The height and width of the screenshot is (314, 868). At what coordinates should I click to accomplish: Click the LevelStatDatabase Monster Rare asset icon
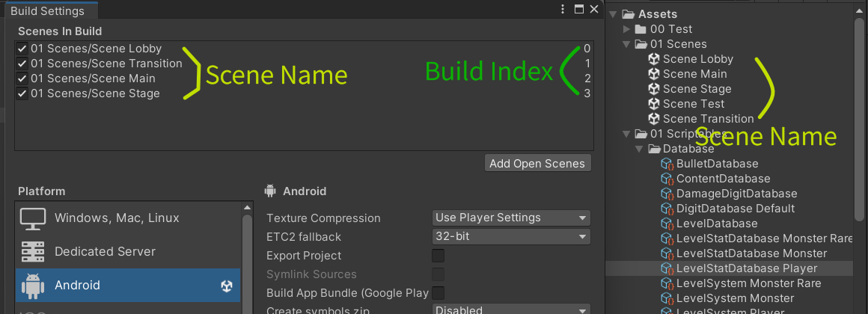tap(667, 238)
